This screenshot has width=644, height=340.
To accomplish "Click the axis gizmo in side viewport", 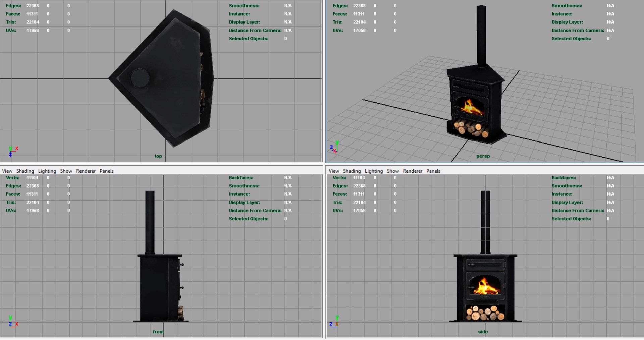I will pos(334,321).
